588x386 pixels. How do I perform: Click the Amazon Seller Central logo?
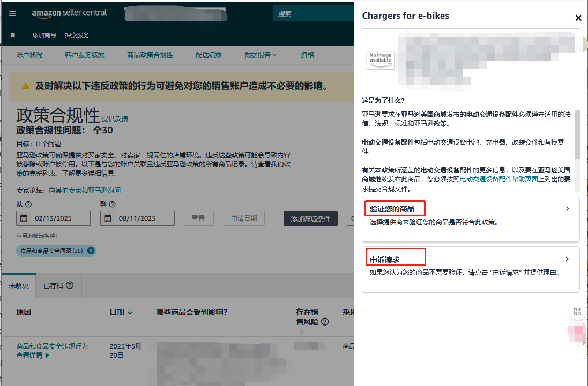[x=69, y=13]
